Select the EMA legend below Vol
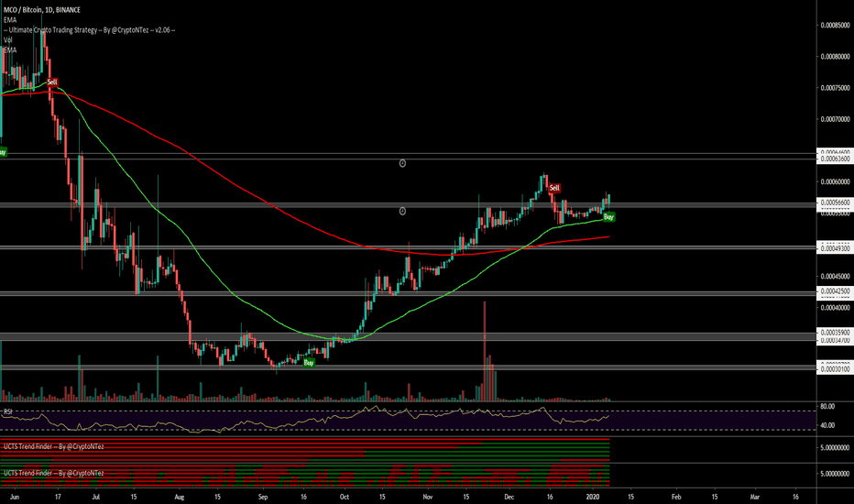Viewport: 854px width, 504px height. pos(10,50)
